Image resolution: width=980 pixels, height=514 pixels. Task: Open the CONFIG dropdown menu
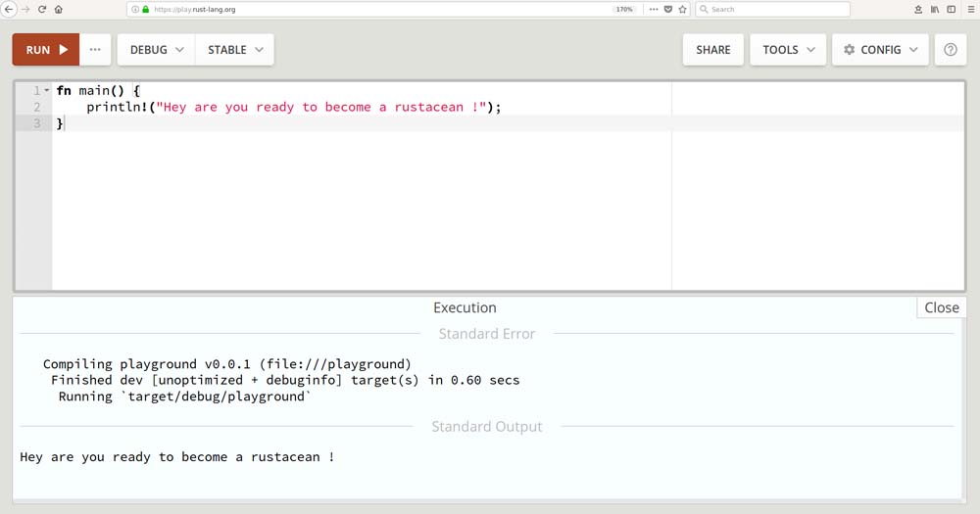(x=880, y=50)
